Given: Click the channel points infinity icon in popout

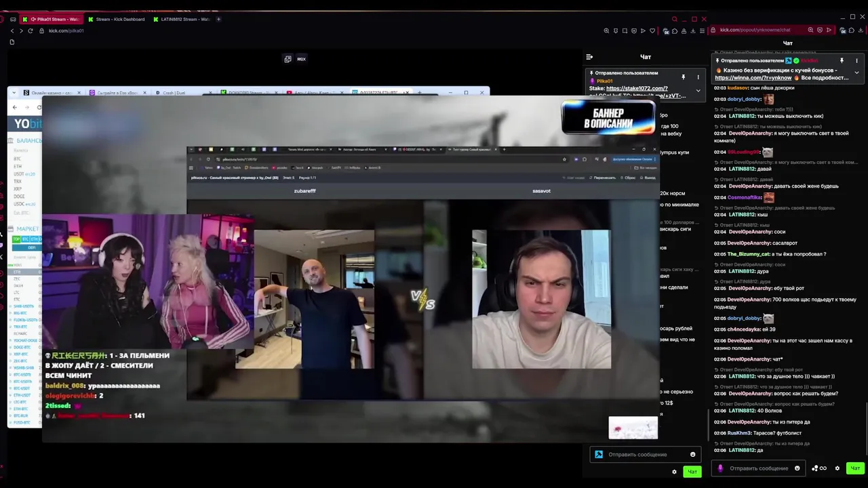Looking at the screenshot, I should (818, 468).
